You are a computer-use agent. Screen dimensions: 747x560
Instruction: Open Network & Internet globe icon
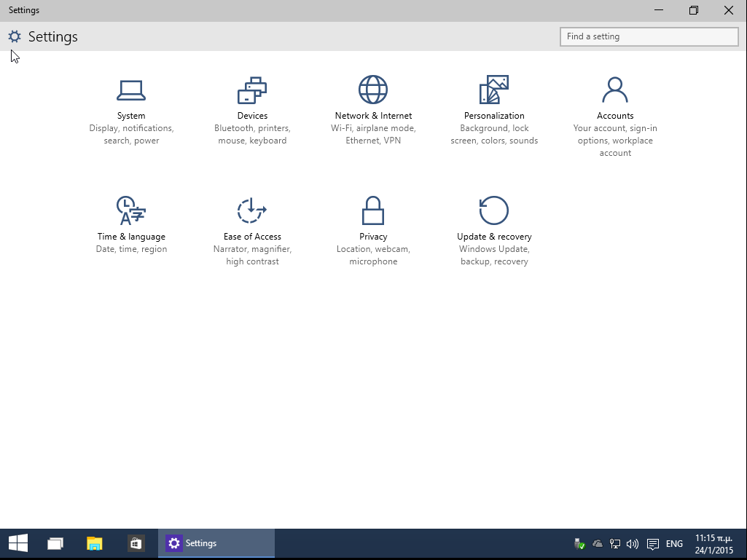(x=373, y=90)
